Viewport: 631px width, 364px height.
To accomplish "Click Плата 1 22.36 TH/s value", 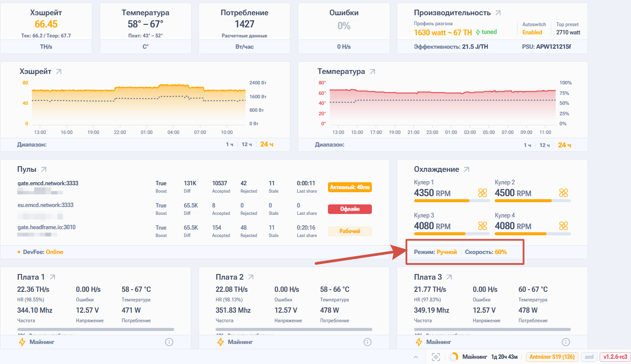I will pyautogui.click(x=33, y=289).
